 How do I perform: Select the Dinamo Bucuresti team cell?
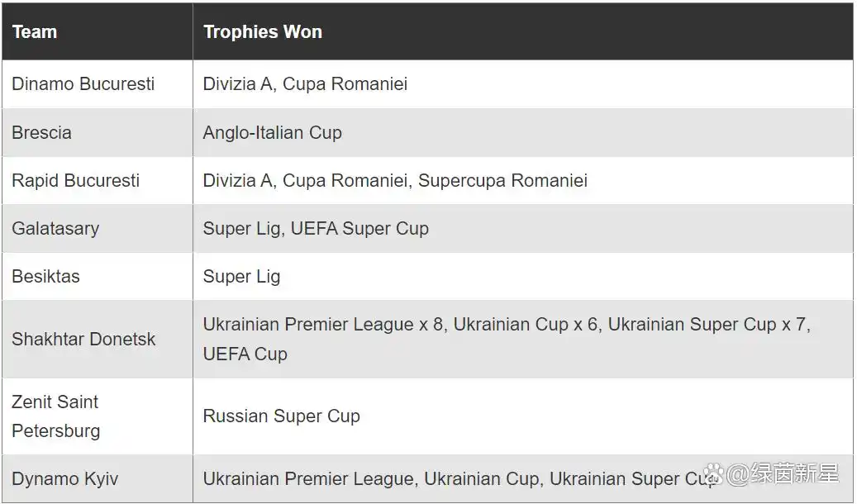click(98, 84)
